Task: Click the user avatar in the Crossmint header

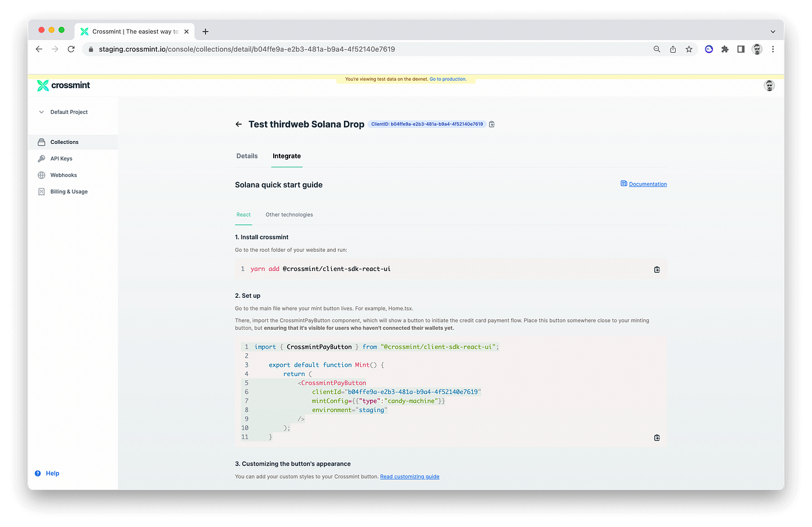Action: [770, 86]
